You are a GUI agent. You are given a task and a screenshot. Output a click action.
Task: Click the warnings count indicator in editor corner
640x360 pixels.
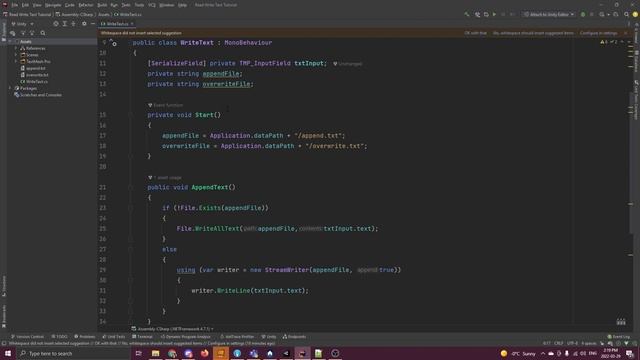(604, 42)
